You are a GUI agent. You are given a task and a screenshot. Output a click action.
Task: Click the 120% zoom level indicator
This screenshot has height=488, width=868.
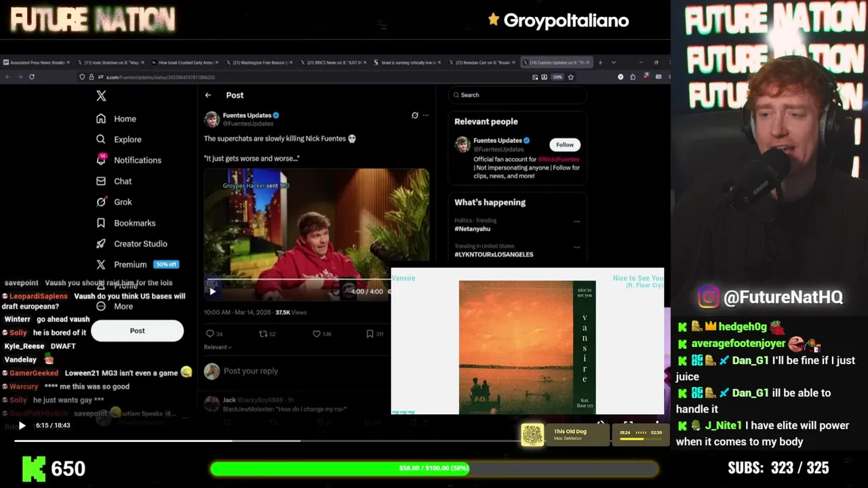point(557,77)
